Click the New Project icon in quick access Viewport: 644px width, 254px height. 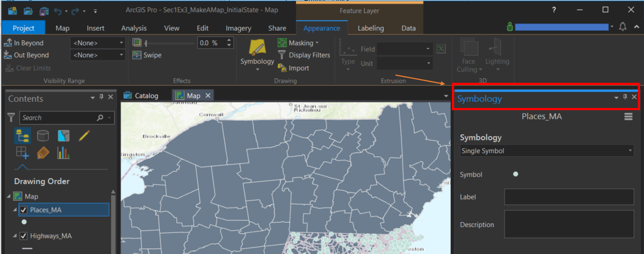pos(12,10)
